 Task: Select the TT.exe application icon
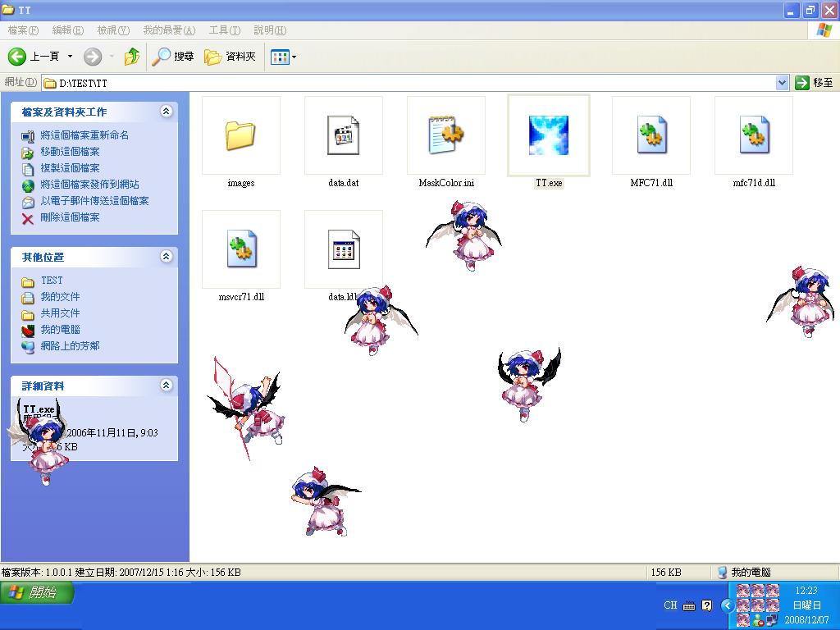tap(548, 136)
